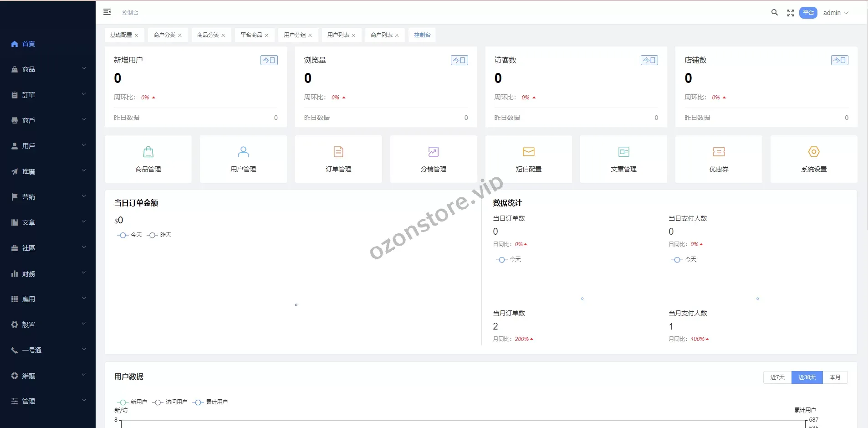Open the admin account dropdown
Image resolution: width=868 pixels, height=428 pixels.
point(836,13)
